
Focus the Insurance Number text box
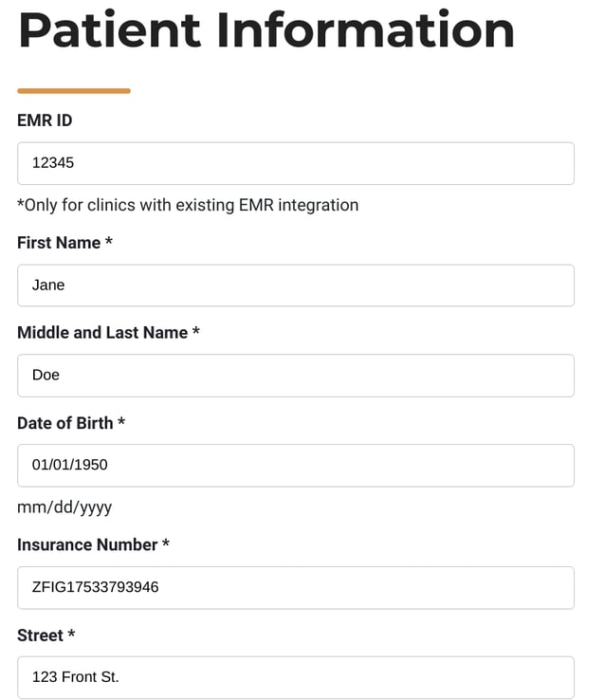click(296, 587)
